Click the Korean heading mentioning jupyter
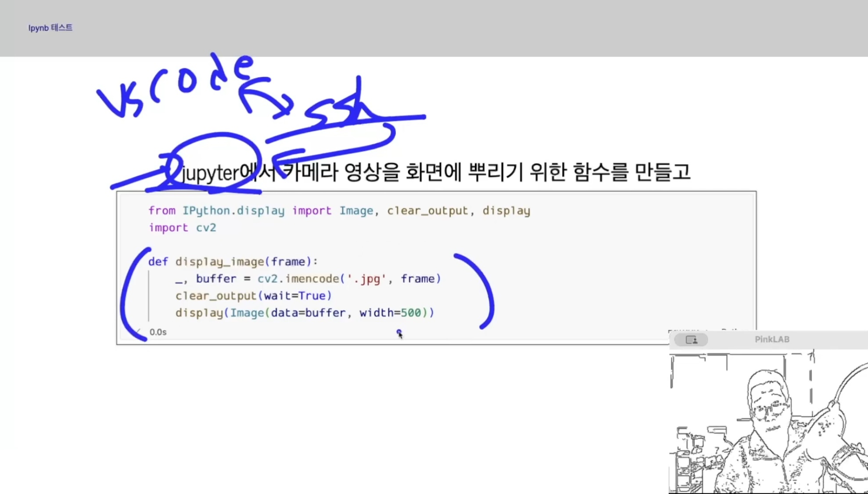The image size is (868, 494). pos(436,172)
